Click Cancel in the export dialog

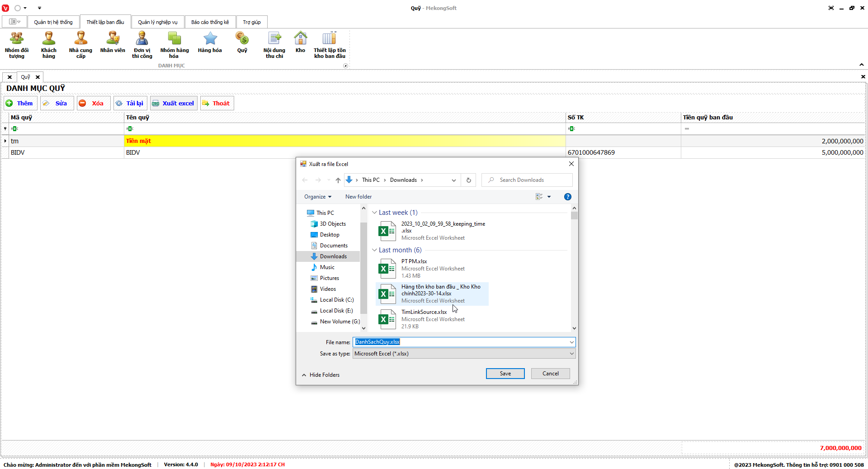[550, 374]
